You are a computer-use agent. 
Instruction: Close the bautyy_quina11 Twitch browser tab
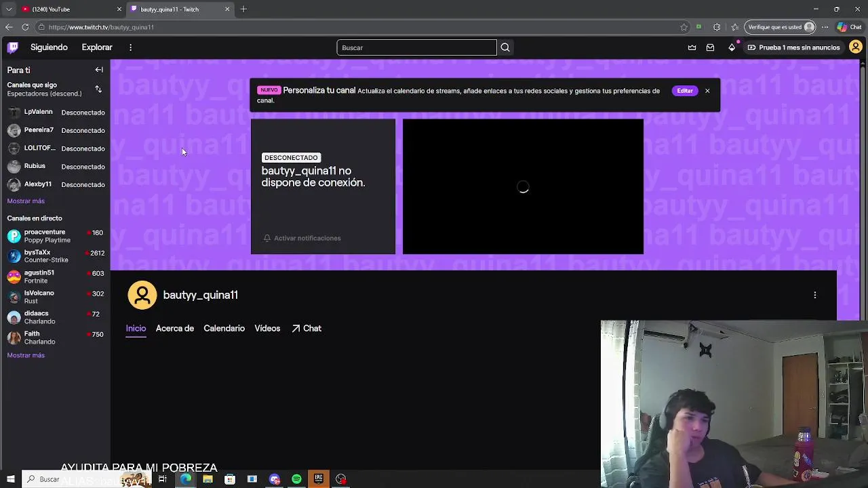[227, 9]
